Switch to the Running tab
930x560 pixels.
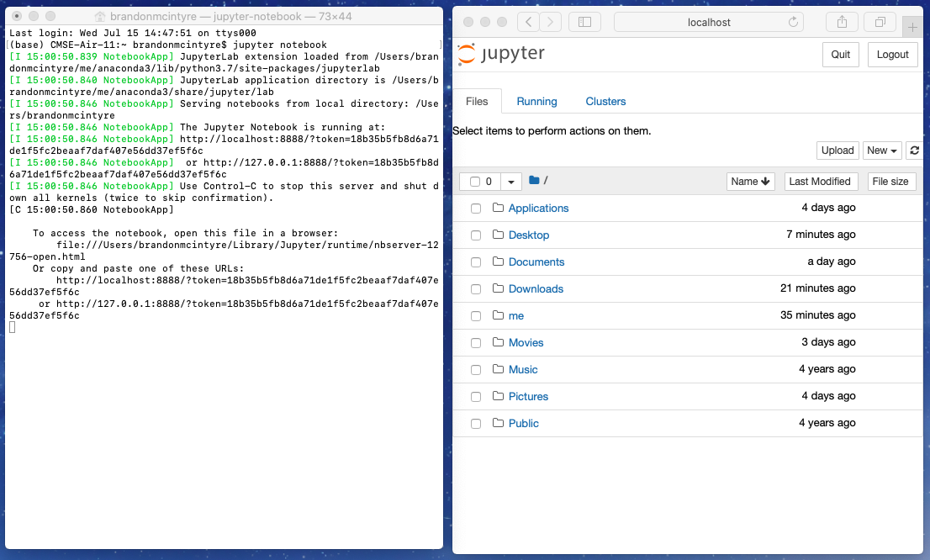[x=536, y=102]
